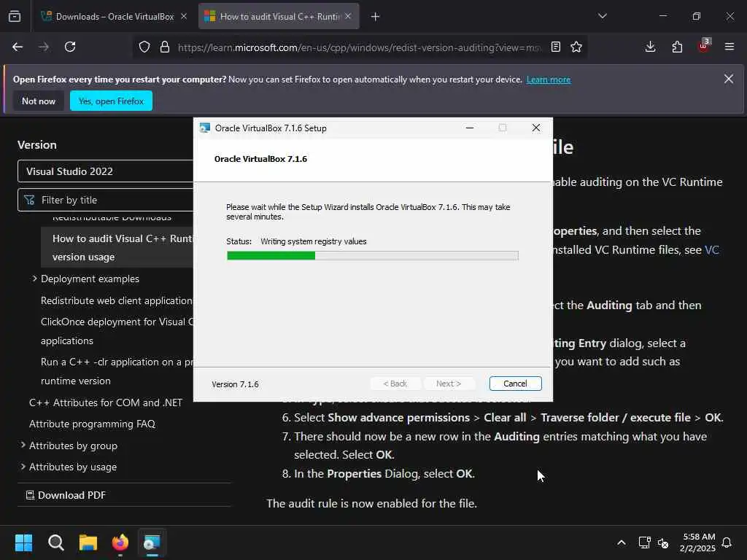Image resolution: width=747 pixels, height=560 pixels.
Task: Open Redistribute web client applications entry
Action: [x=116, y=300]
